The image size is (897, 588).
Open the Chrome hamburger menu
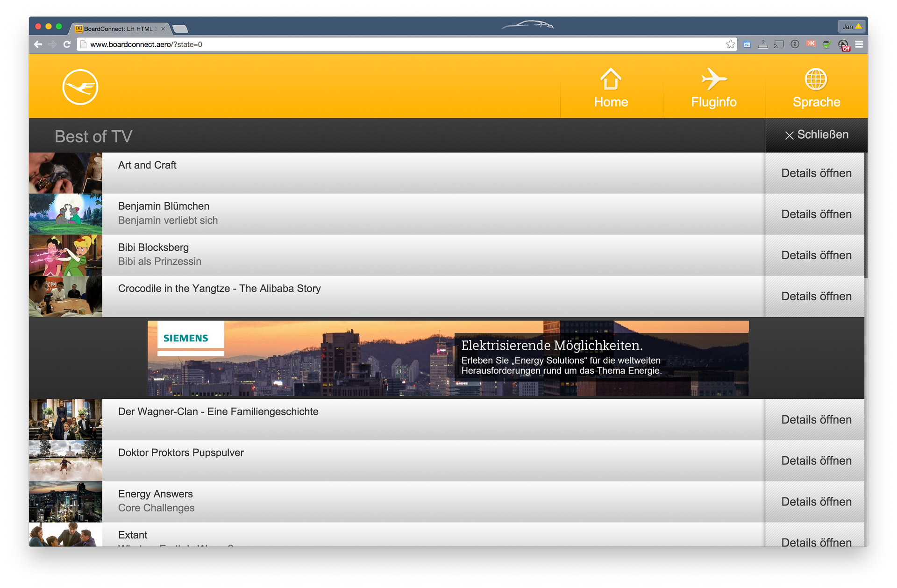(859, 44)
